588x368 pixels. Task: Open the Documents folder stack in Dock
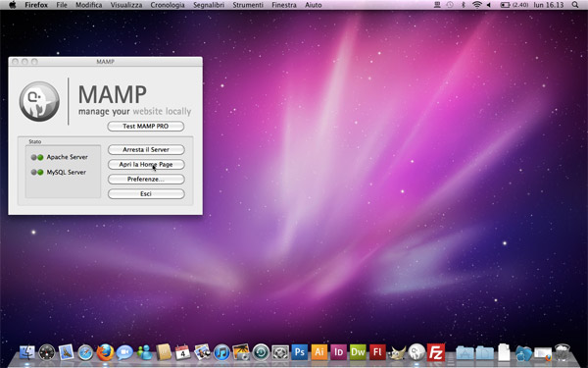pos(484,353)
